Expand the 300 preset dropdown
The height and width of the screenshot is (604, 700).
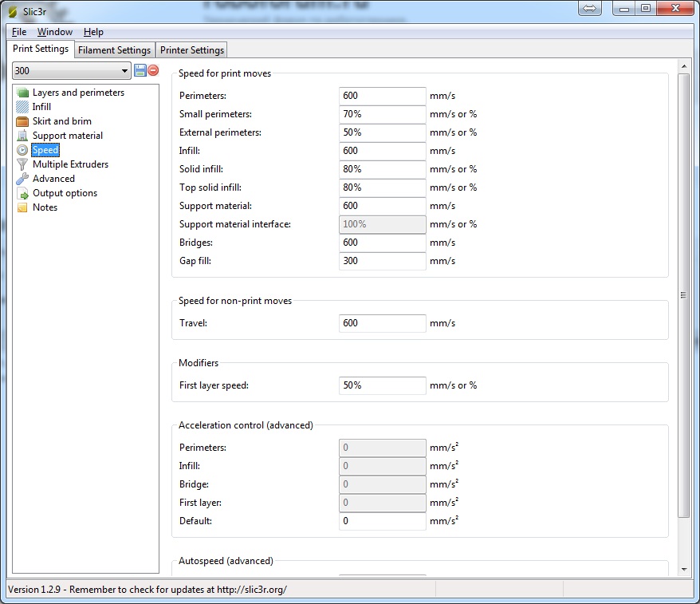(x=124, y=71)
